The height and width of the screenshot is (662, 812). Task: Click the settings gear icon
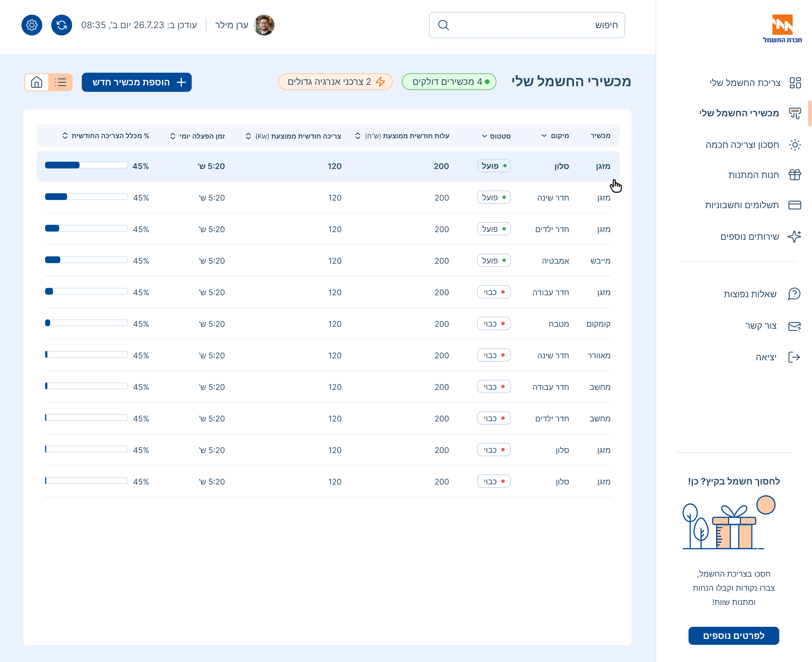(x=32, y=25)
